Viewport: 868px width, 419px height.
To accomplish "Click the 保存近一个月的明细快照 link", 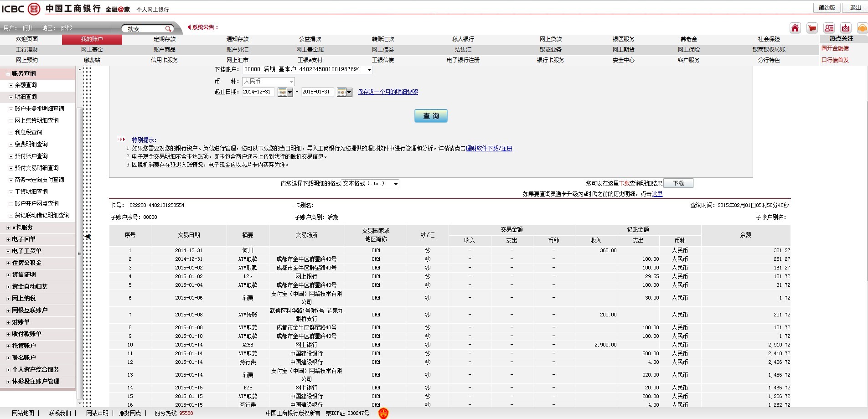I will (387, 92).
